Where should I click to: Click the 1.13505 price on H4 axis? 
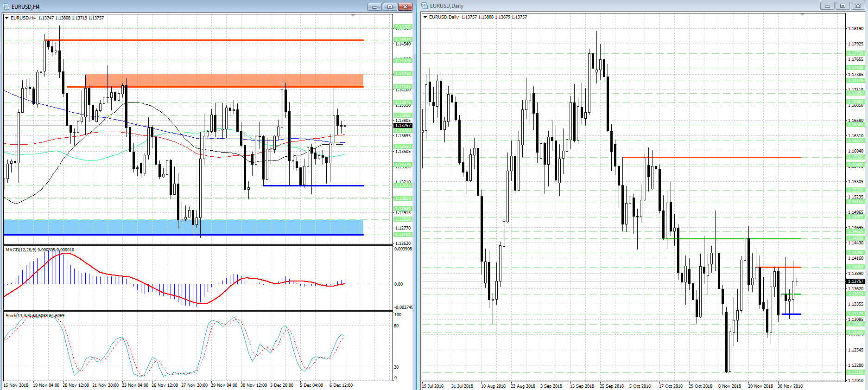click(403, 152)
